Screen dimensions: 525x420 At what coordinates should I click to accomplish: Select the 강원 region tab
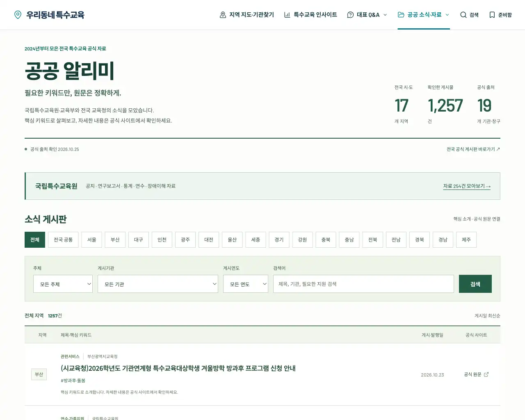coord(302,240)
